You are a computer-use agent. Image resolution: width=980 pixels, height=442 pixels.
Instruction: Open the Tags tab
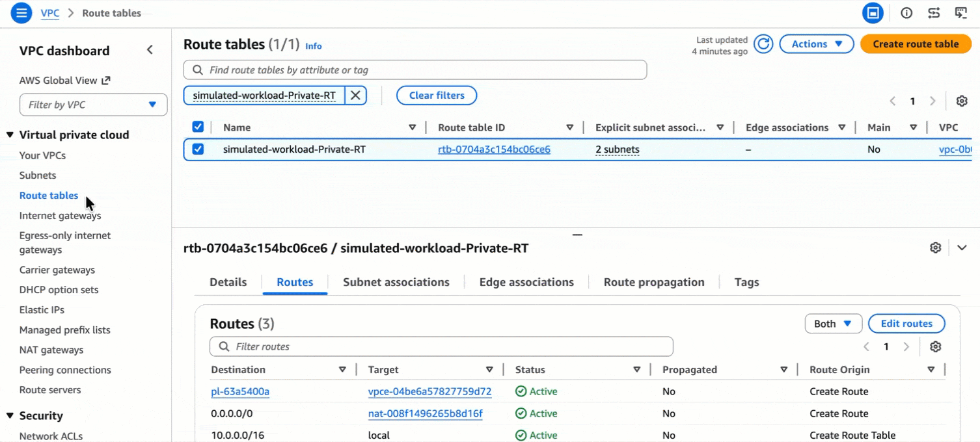pyautogui.click(x=746, y=282)
